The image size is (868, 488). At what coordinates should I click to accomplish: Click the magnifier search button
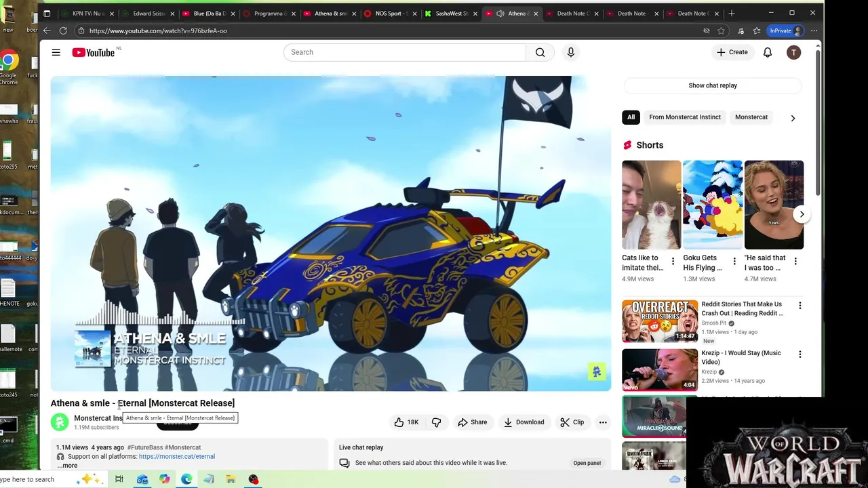pos(540,52)
